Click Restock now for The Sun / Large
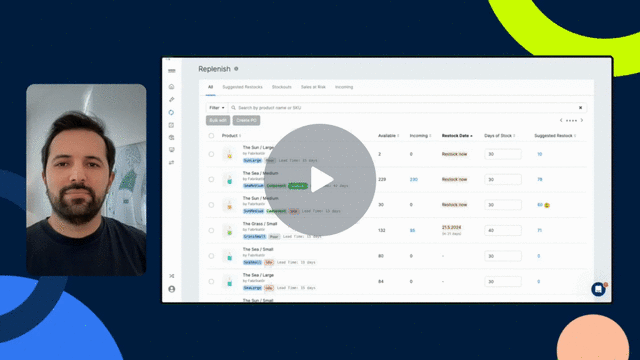Screen dimensions: 640x360 pos(454,154)
